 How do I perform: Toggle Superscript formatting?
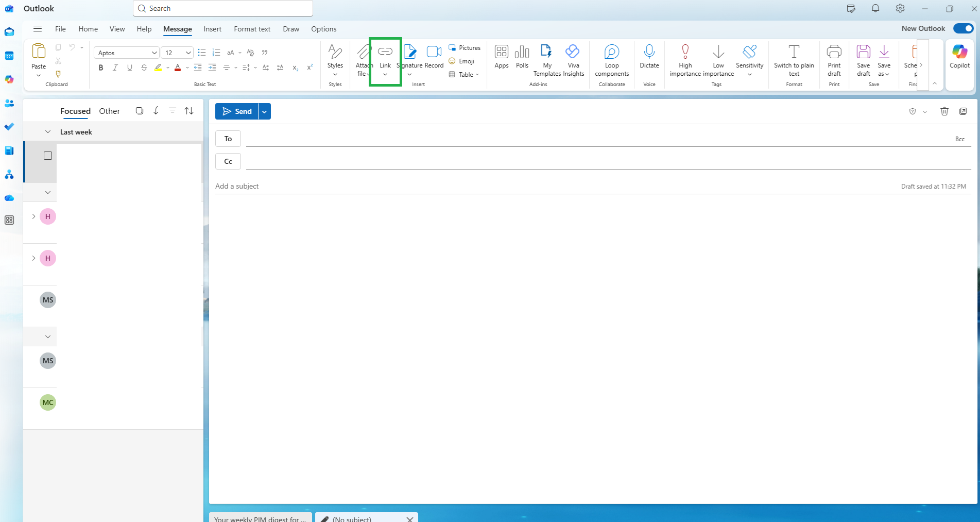(310, 68)
